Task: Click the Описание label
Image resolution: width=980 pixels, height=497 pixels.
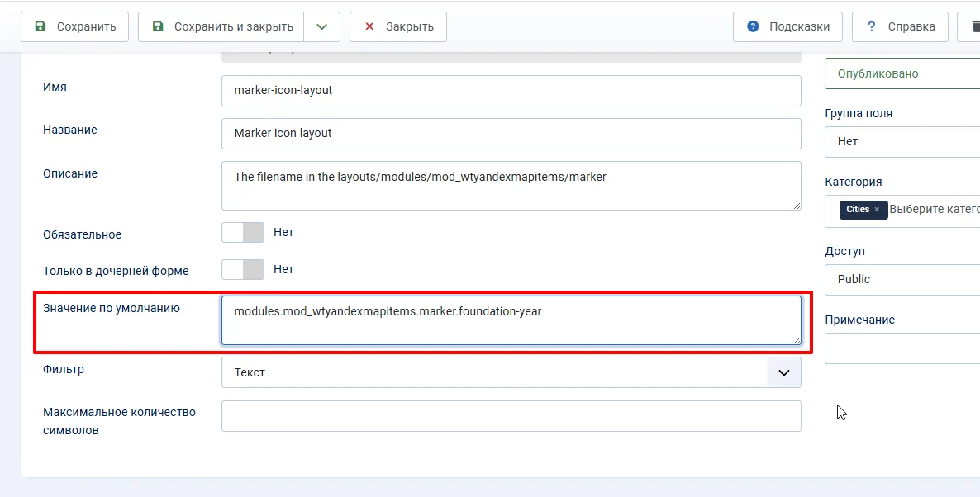Action: [70, 173]
